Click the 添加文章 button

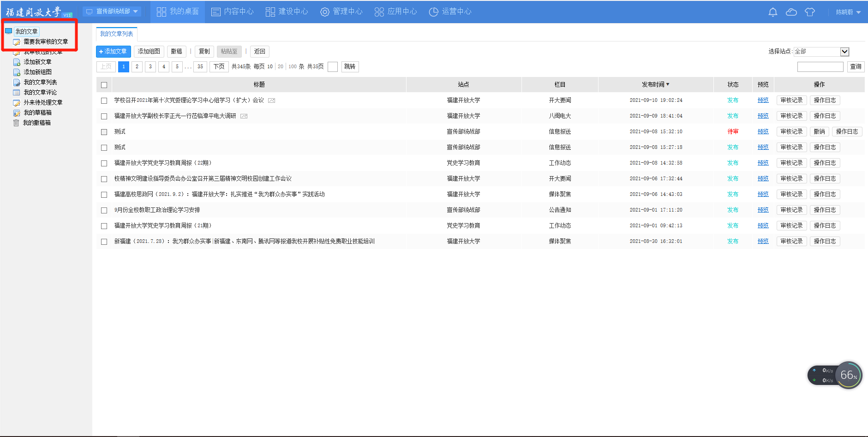pyautogui.click(x=113, y=52)
